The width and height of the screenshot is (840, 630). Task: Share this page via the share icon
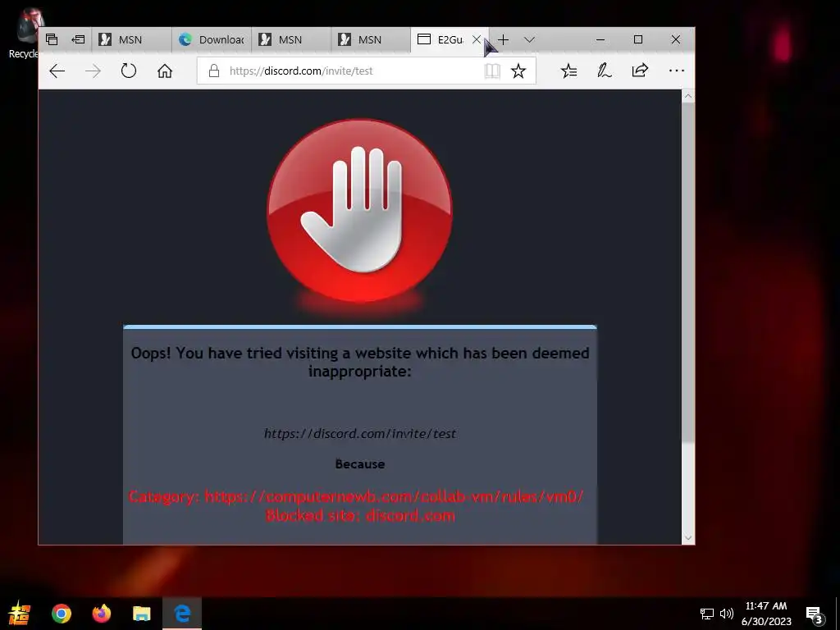[x=640, y=71]
